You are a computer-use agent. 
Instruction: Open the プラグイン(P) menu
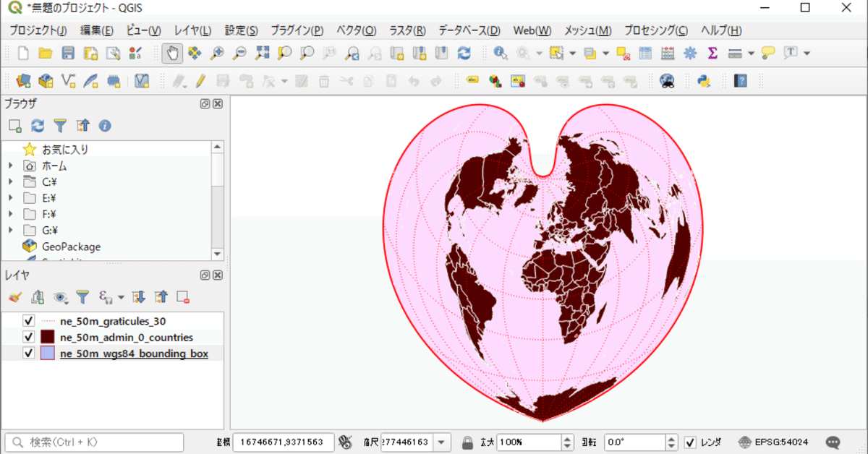tap(297, 30)
